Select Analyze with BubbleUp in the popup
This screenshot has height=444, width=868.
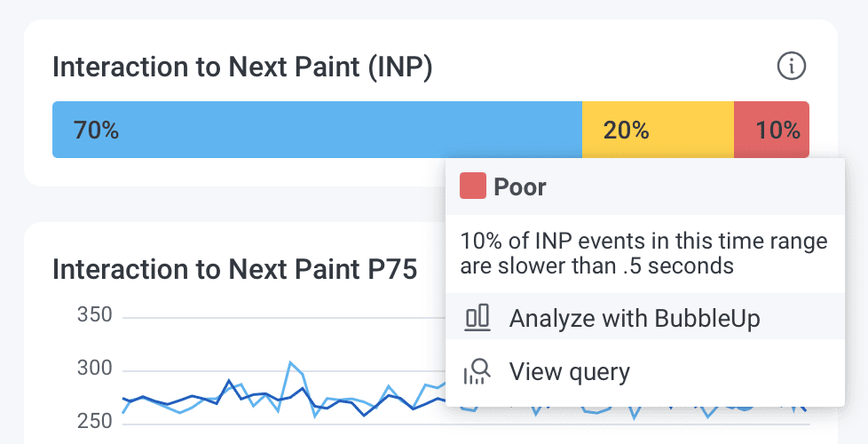pyautogui.click(x=634, y=318)
